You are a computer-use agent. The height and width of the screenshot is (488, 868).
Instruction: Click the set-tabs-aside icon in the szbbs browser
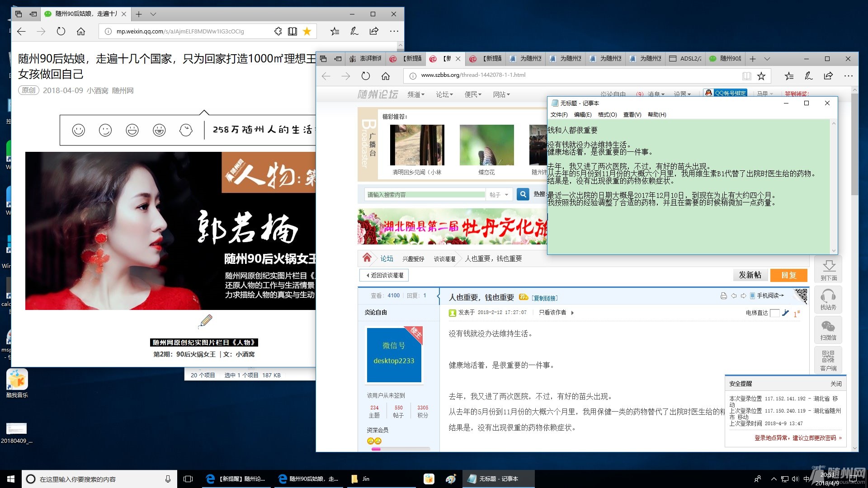[x=338, y=59]
